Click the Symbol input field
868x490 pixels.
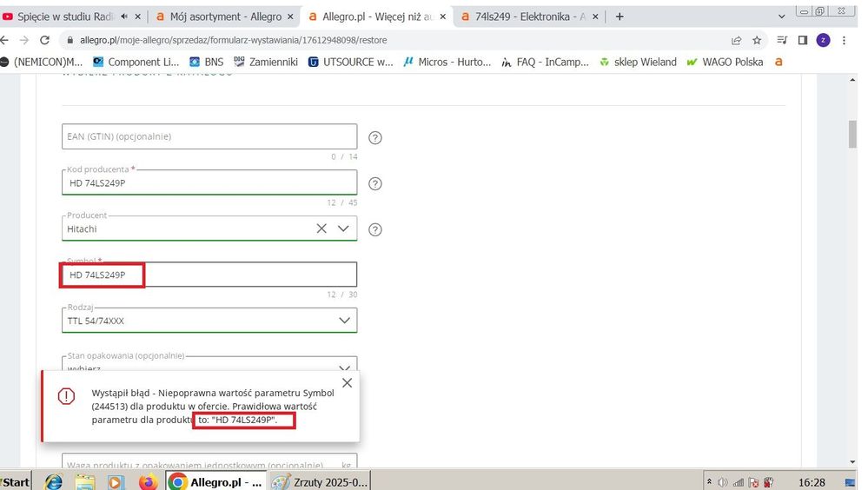pos(209,275)
